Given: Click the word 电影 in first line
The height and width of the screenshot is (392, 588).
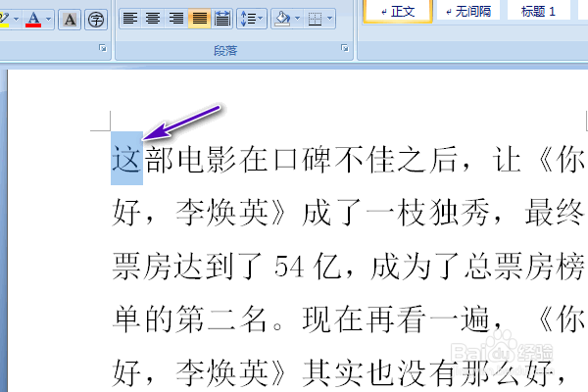Looking at the screenshot, I should (206, 159).
